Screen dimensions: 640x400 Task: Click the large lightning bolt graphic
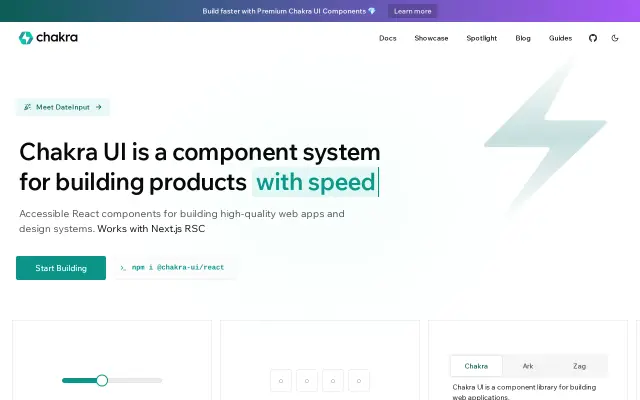(x=545, y=137)
